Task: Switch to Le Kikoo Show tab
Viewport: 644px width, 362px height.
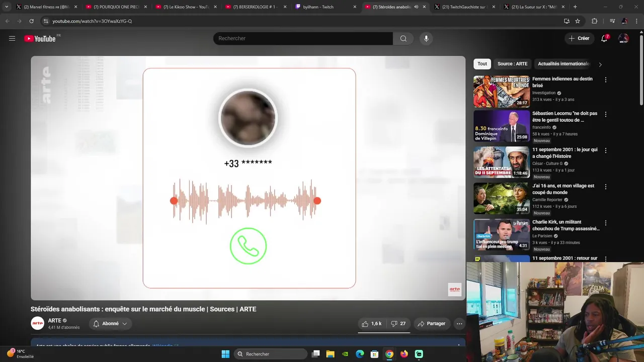Action: [x=186, y=7]
